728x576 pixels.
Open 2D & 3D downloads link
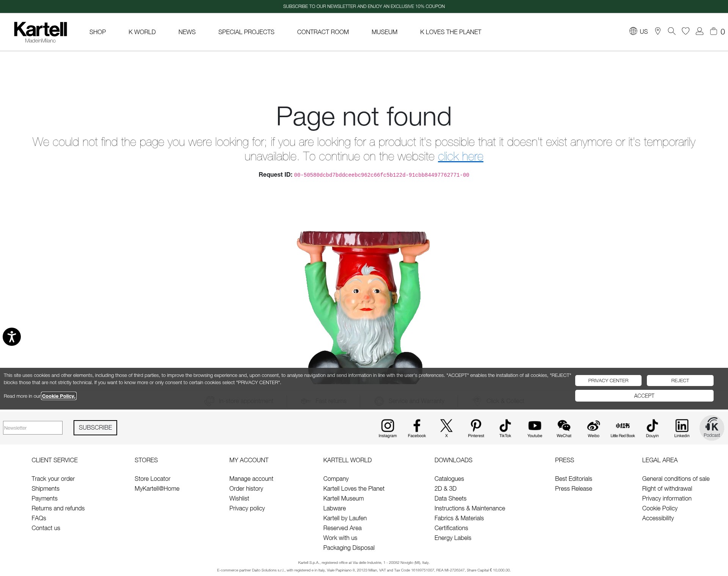[446, 488]
